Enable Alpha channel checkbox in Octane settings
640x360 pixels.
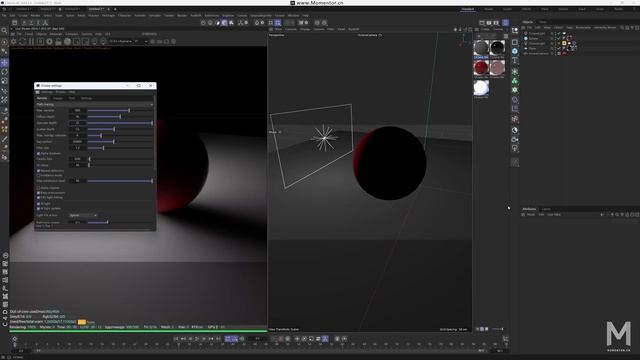pos(39,188)
